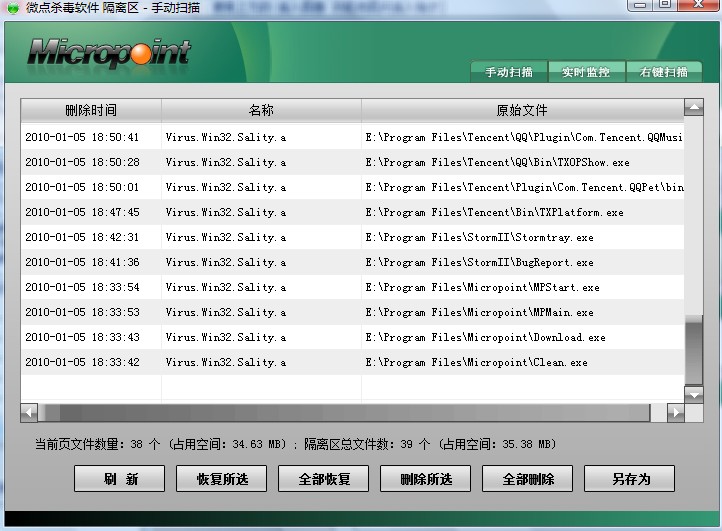Viewport: 722px width, 531px height.
Task: Click the 全部恢复 button
Action: point(323,478)
